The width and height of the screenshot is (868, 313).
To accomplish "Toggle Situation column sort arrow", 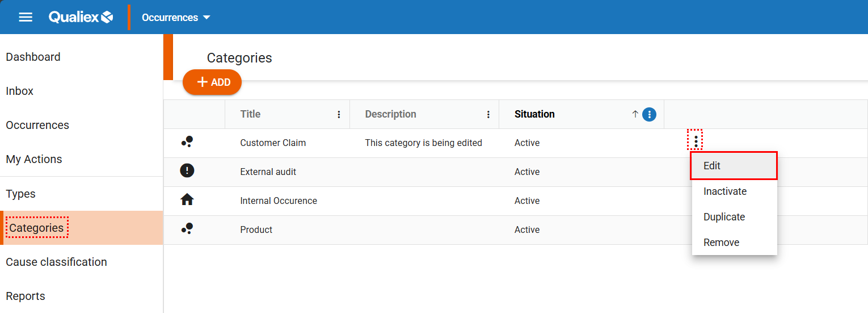I will (x=635, y=114).
